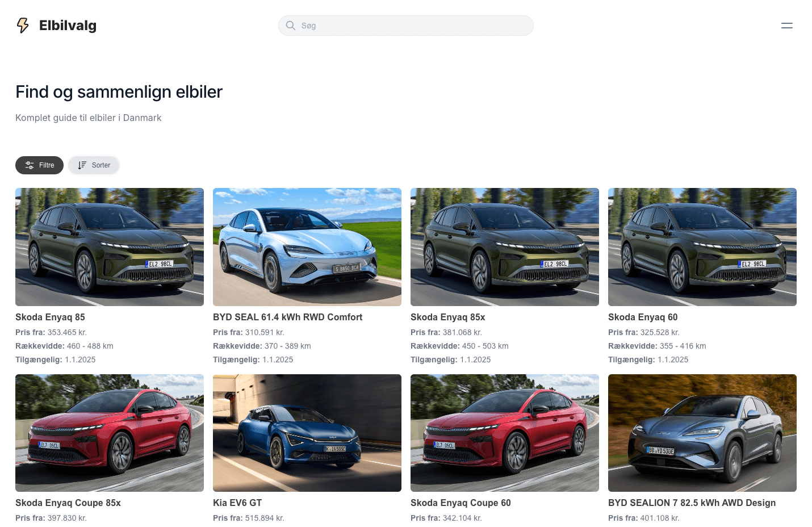The width and height of the screenshot is (812, 527).
Task: Open the hamburger menu icon
Action: (x=787, y=26)
